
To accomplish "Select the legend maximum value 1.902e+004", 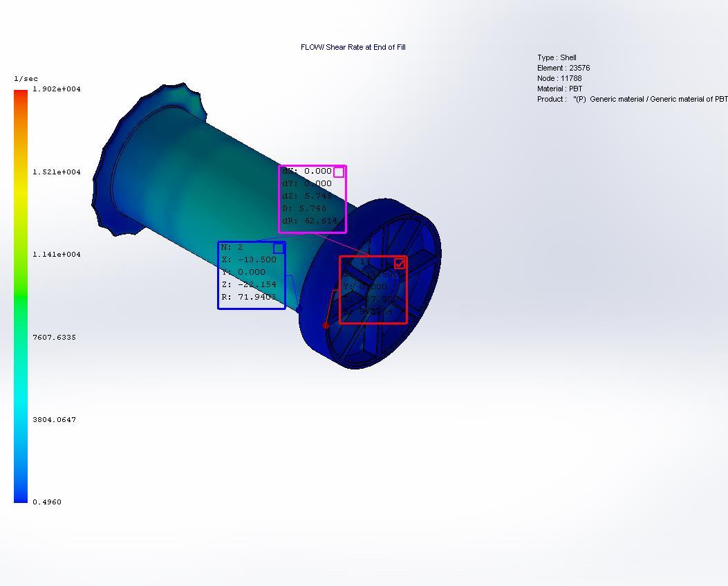I will pos(57,89).
